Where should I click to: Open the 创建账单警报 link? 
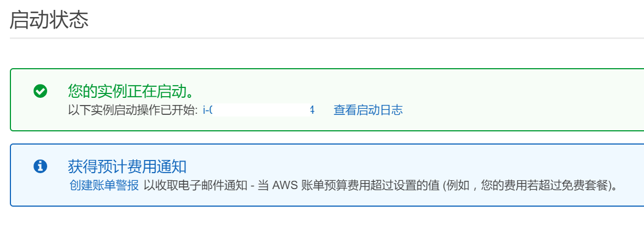[x=104, y=185]
